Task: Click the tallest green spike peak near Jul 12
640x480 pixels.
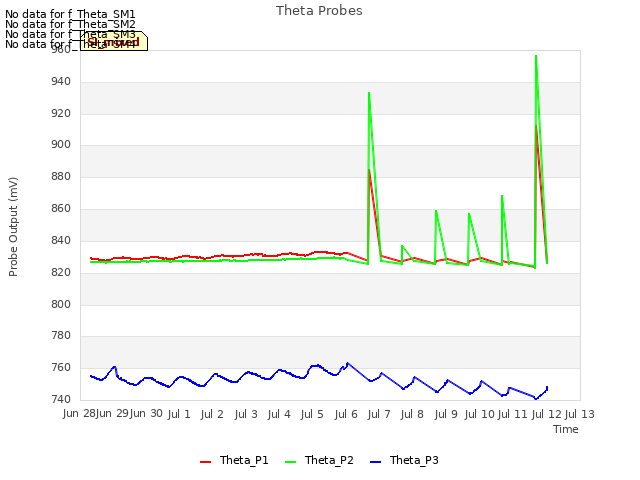Action: click(x=536, y=56)
